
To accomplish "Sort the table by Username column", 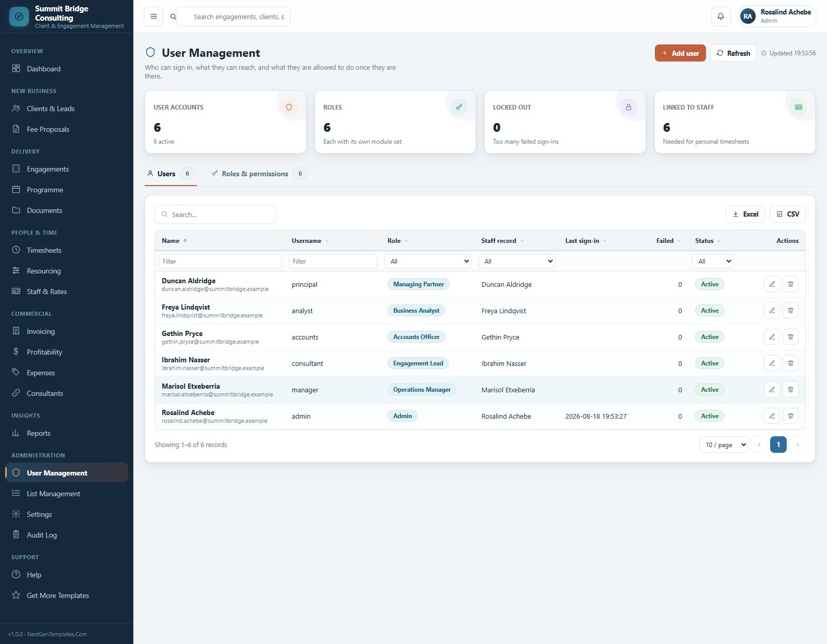I will [x=310, y=241].
